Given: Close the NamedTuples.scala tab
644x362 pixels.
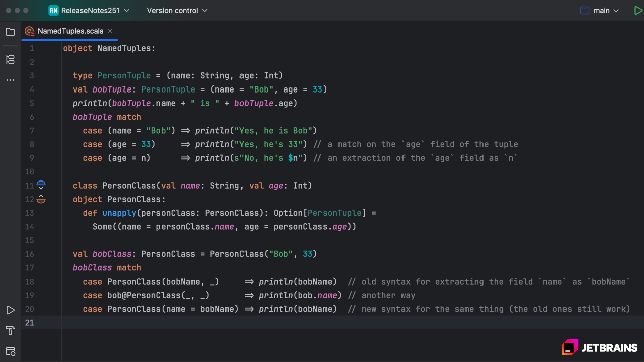Looking at the screenshot, I should point(110,31).
